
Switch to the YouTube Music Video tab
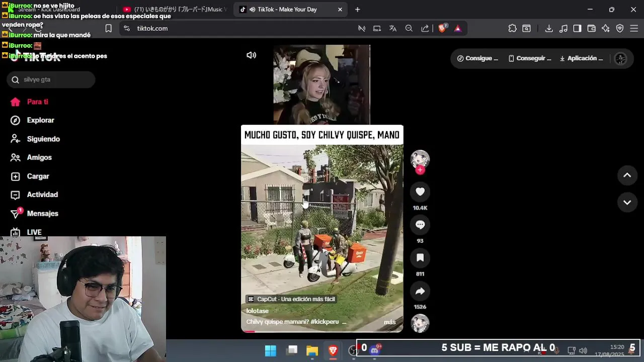[x=175, y=10]
